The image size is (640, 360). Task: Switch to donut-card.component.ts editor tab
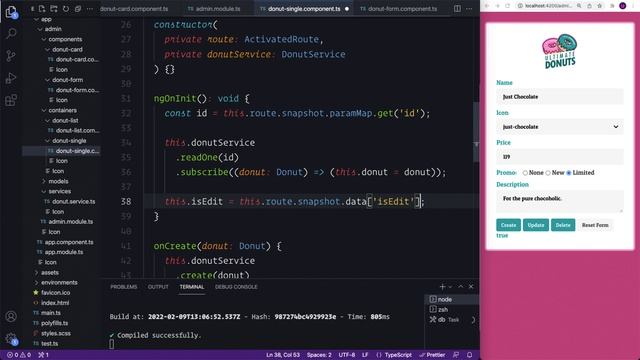(134, 9)
